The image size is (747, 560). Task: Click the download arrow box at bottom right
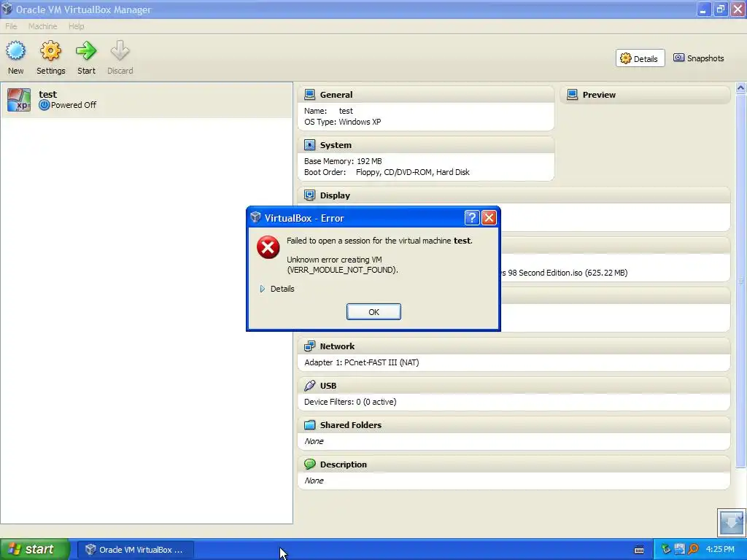click(731, 522)
